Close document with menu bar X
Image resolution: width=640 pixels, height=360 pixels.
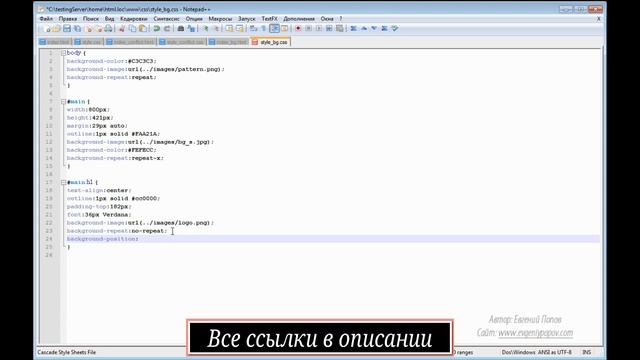pyautogui.click(x=599, y=19)
